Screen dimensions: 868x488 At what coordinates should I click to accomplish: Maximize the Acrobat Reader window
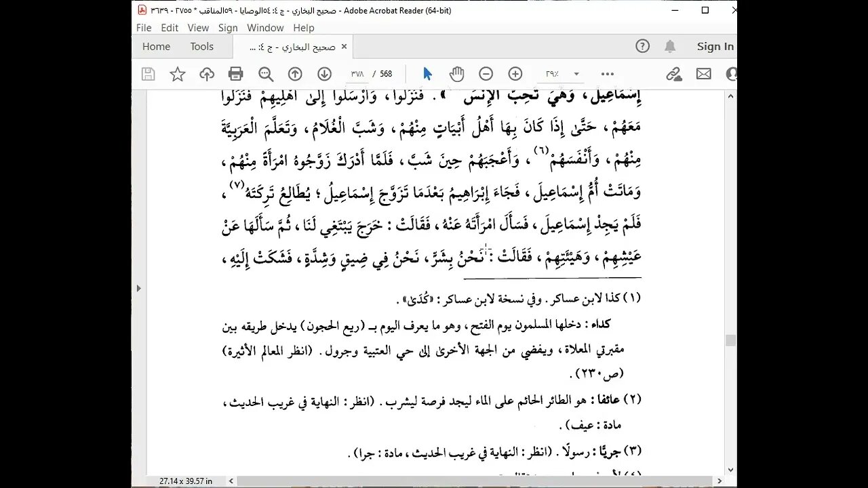(705, 10)
